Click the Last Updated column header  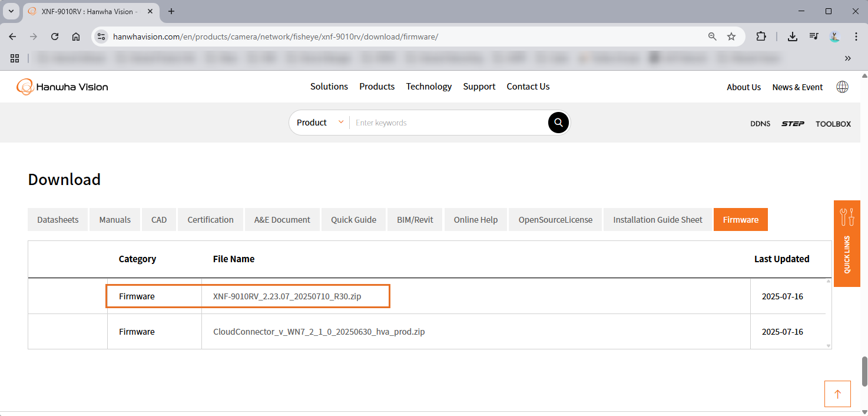[x=782, y=259]
